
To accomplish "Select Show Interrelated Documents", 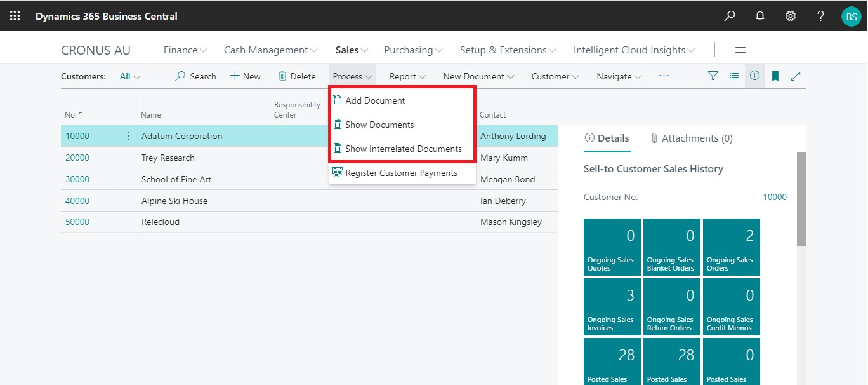I will [x=403, y=149].
